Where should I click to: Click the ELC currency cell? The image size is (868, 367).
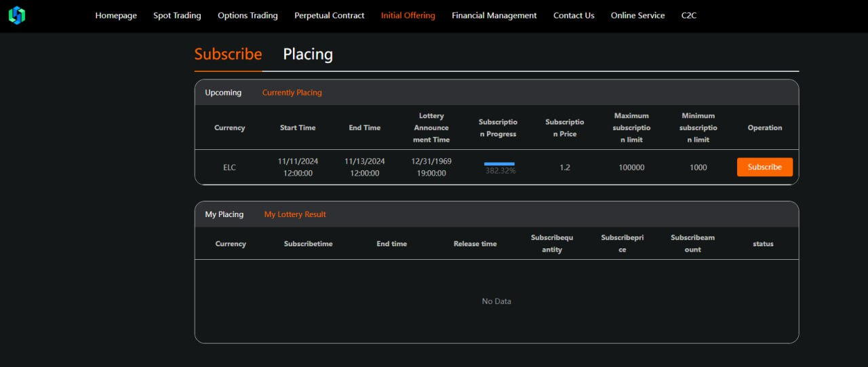(229, 168)
